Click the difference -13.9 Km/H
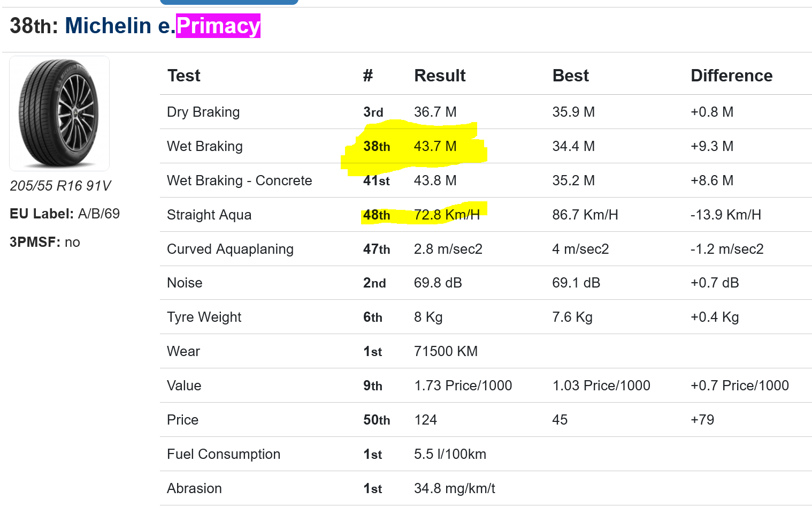 point(726,215)
